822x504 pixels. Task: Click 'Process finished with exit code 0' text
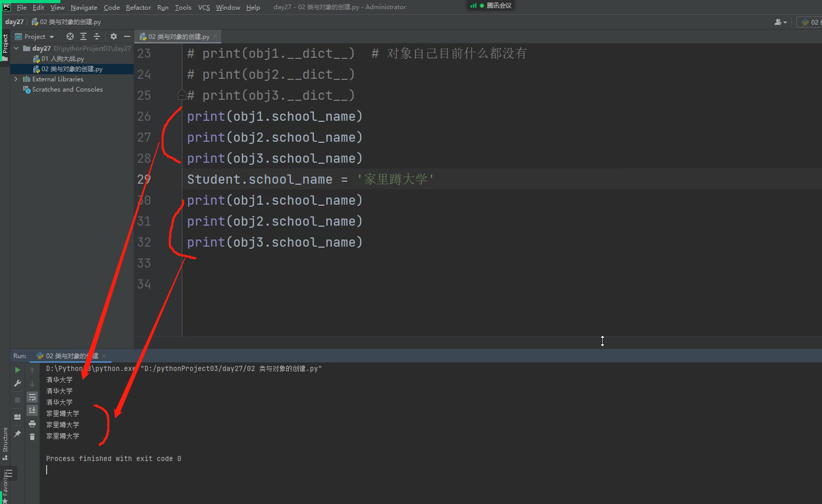point(114,458)
